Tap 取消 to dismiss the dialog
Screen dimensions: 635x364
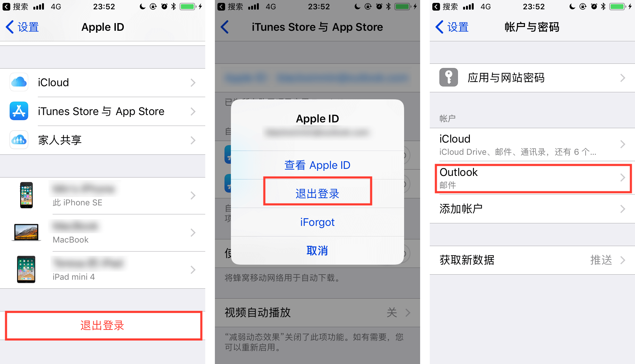pyautogui.click(x=317, y=251)
